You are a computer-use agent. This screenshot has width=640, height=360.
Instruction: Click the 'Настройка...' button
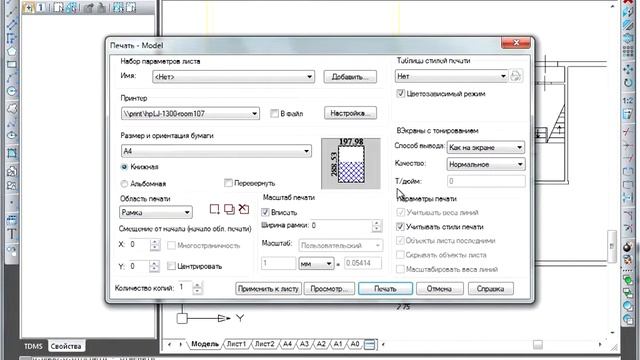coord(350,113)
